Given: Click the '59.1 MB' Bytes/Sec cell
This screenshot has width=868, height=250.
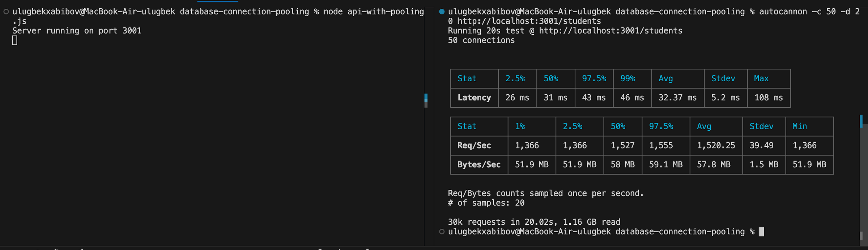Looking at the screenshot, I should (x=665, y=165).
